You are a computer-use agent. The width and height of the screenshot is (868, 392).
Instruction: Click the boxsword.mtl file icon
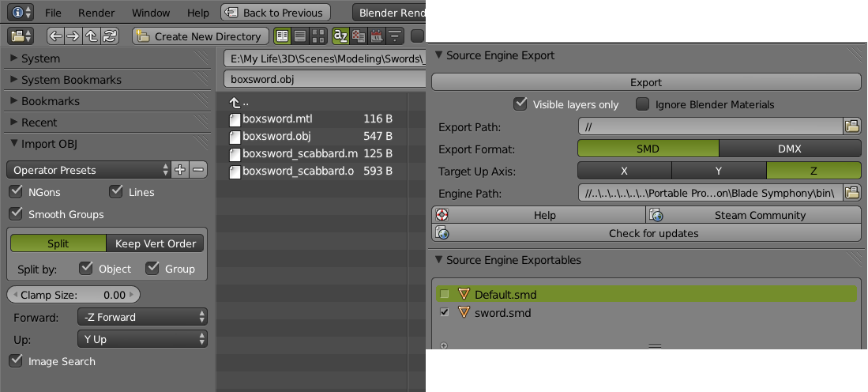235,119
